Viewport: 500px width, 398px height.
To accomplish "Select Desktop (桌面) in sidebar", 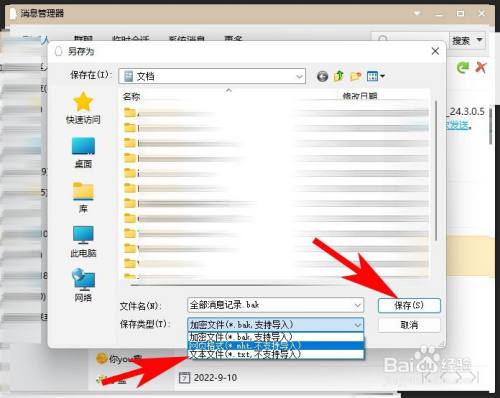I will coord(83,153).
